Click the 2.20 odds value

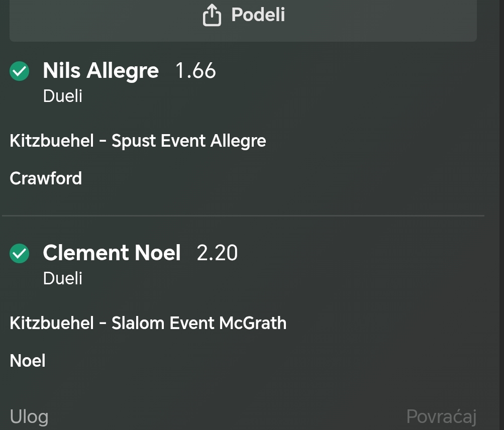(217, 253)
